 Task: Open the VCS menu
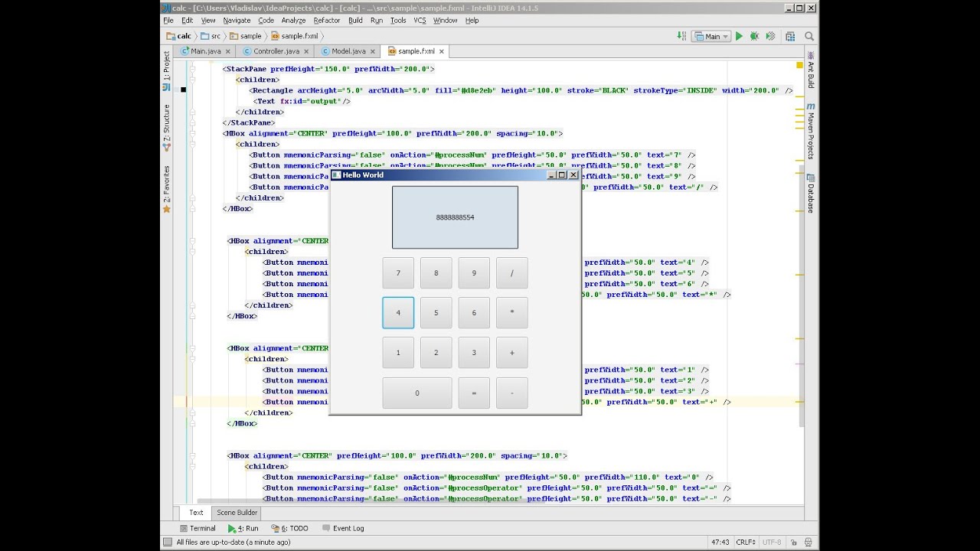coord(420,21)
